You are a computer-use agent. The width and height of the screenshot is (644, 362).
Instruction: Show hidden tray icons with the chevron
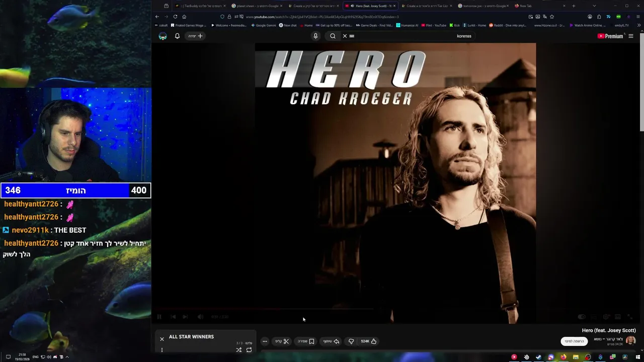pyautogui.click(x=67, y=357)
